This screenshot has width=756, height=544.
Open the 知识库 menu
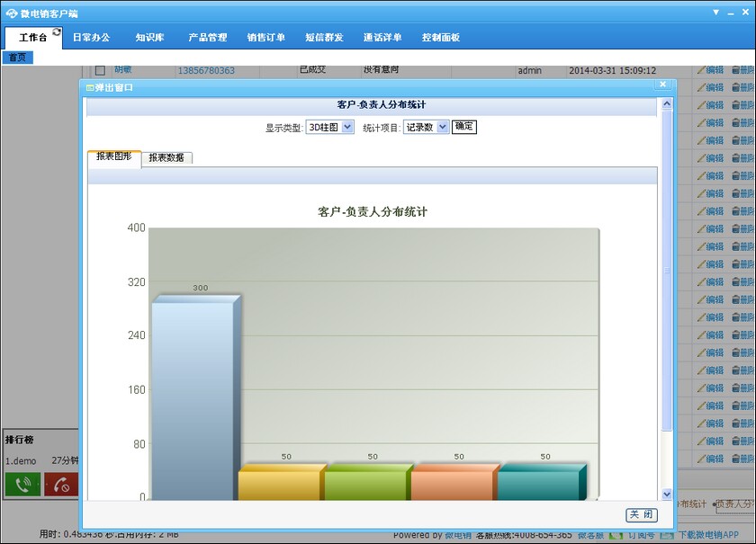click(x=149, y=38)
